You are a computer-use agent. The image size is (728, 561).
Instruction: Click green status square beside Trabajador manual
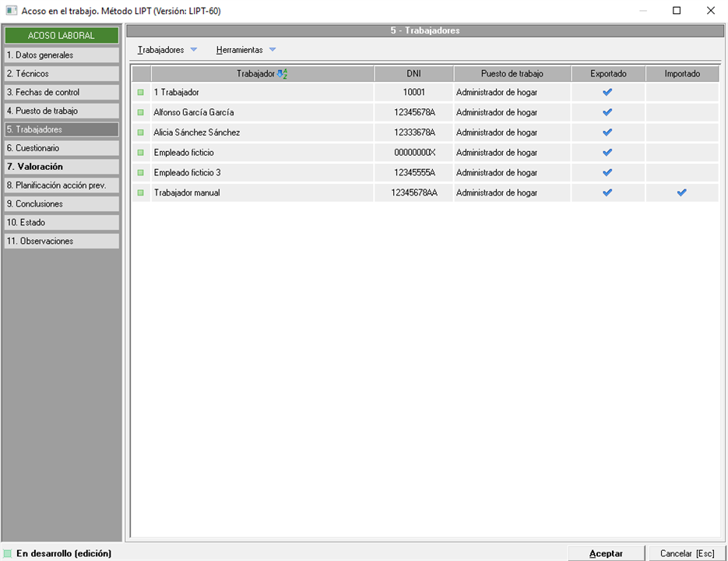coord(141,192)
